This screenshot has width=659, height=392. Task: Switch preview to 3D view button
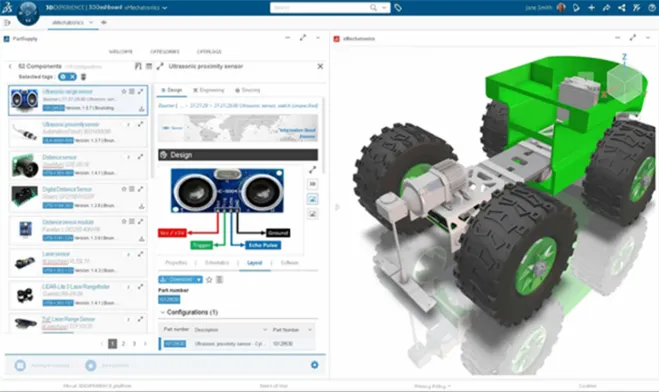(313, 184)
